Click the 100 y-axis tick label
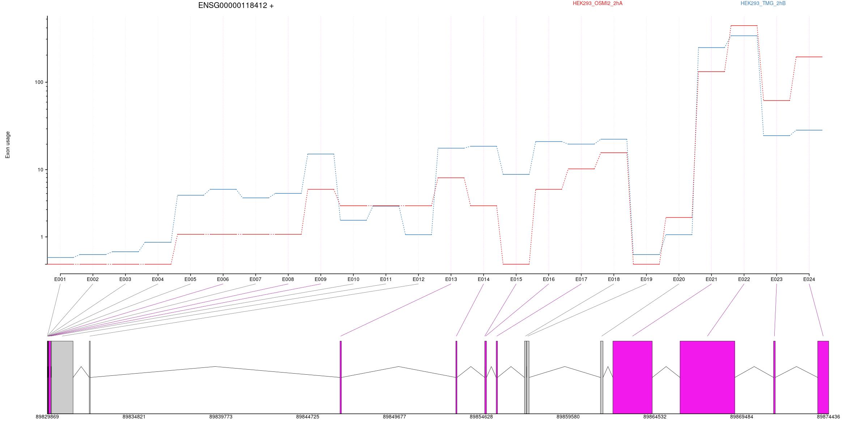 tap(39, 82)
